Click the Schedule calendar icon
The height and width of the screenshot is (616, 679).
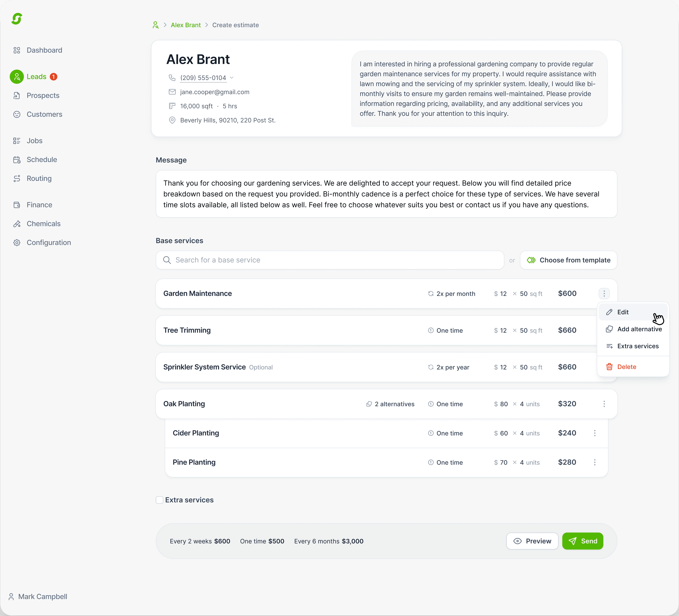point(17,160)
